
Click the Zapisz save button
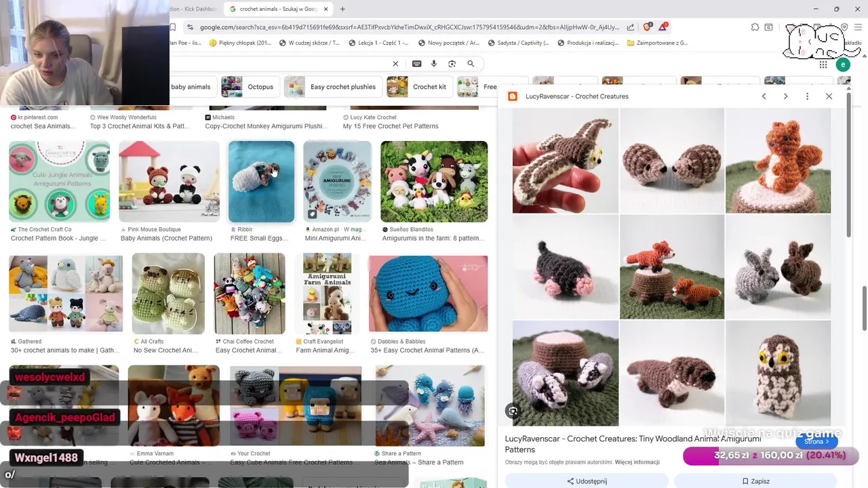click(x=756, y=481)
